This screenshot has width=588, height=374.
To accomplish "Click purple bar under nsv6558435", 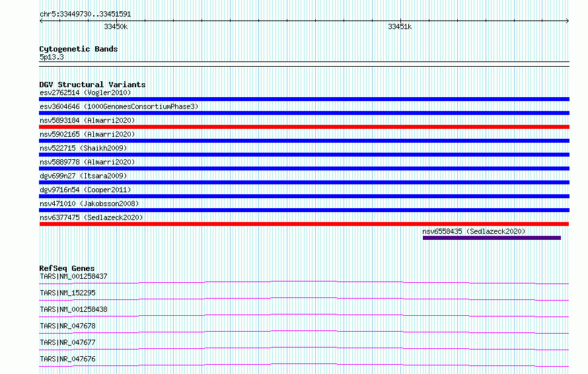I will tap(492, 238).
